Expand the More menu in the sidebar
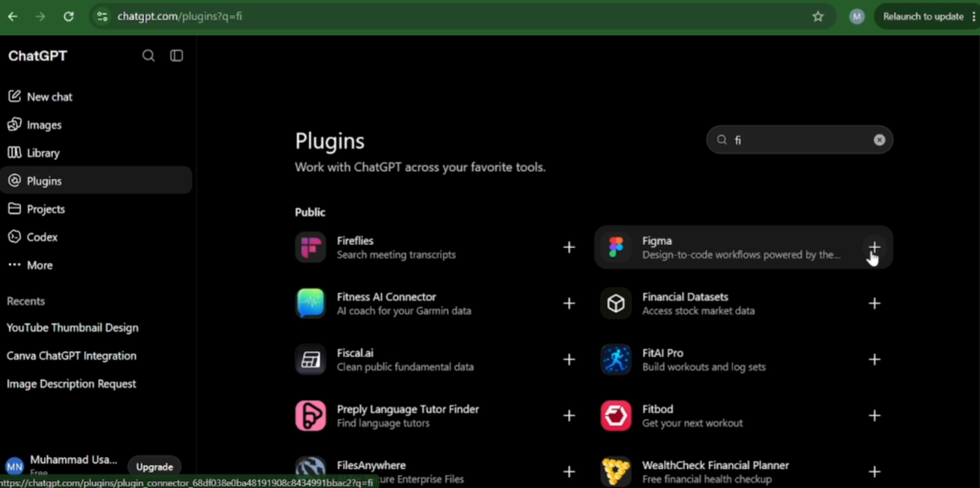Screen dimensions: 980x488 point(97,266)
